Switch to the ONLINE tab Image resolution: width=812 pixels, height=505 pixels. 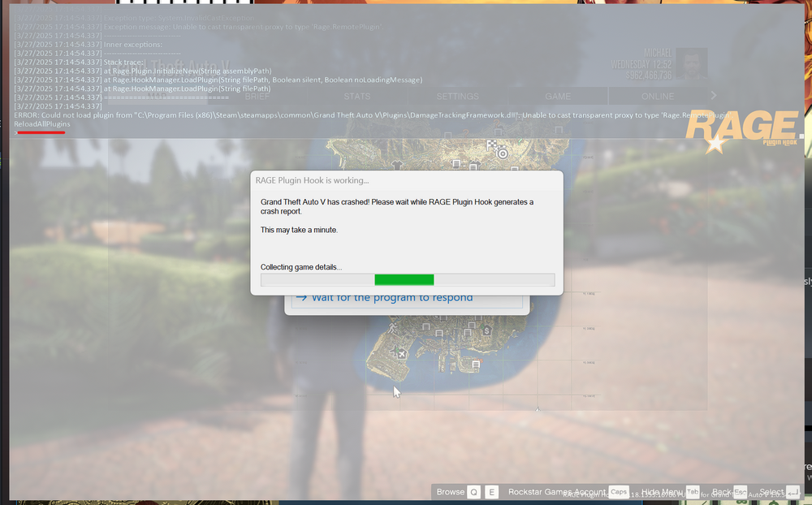658,97
